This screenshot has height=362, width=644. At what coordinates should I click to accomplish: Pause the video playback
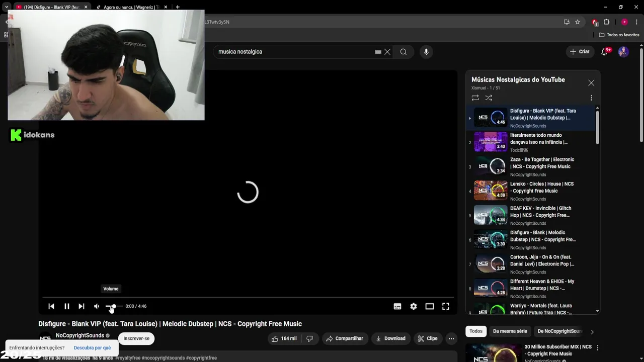pyautogui.click(x=66, y=306)
